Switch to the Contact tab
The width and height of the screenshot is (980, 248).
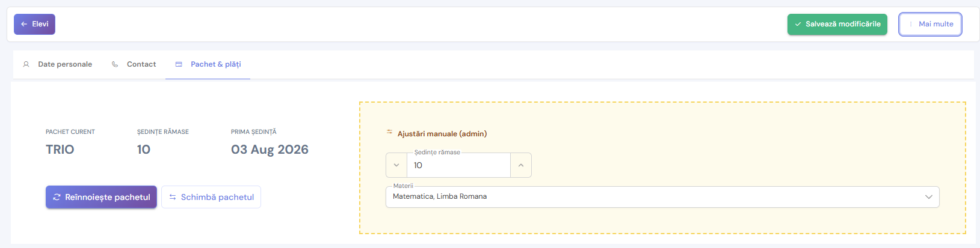[x=134, y=64]
